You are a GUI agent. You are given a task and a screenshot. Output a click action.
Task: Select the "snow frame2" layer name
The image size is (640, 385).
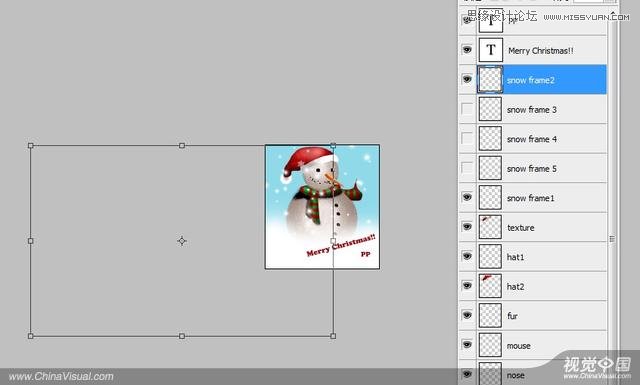pos(531,80)
